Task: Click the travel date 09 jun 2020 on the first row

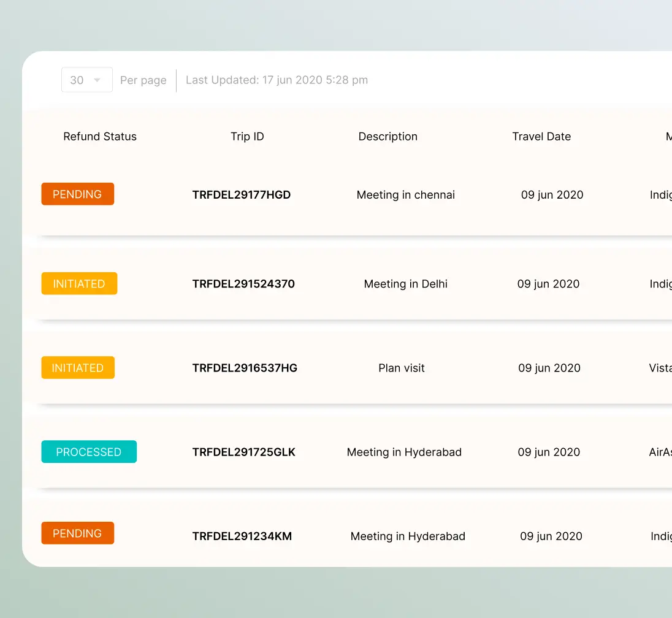Action: coord(552,194)
